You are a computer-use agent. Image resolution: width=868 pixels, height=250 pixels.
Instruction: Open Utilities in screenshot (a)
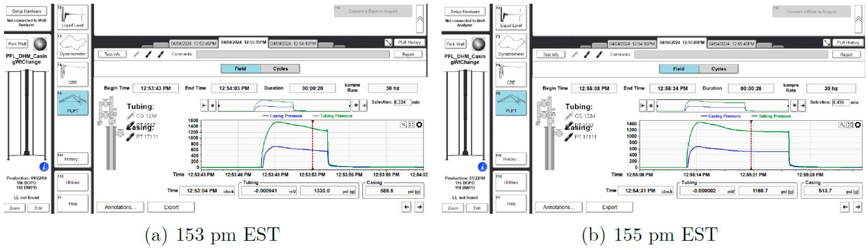72,182
